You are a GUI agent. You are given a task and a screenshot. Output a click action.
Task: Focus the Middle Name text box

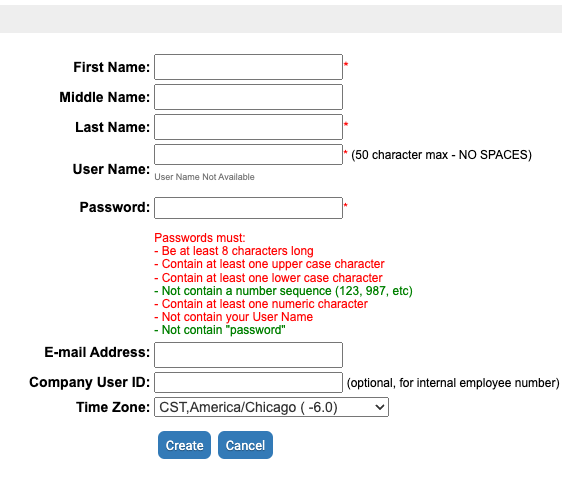248,97
